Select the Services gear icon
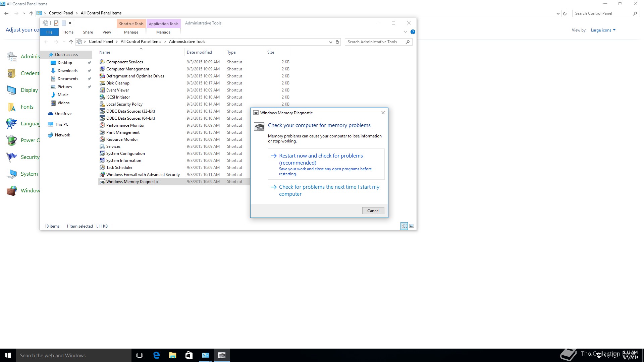644x362 pixels. click(x=102, y=146)
